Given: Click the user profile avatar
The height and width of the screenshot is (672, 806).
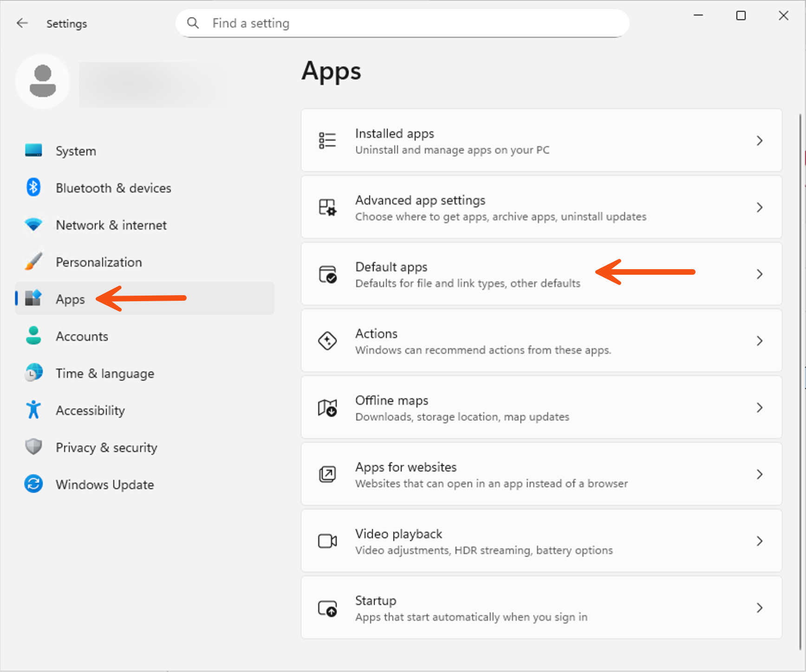Looking at the screenshot, I should coord(43,81).
